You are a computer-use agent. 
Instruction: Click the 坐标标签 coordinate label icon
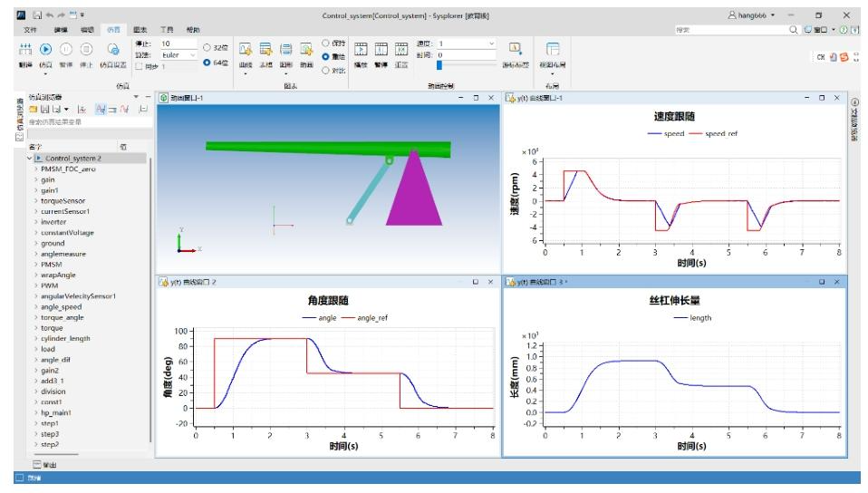click(516, 50)
